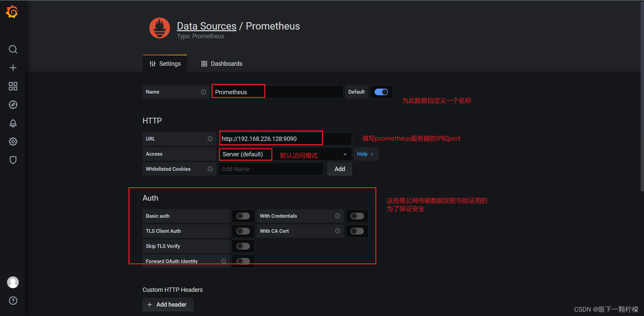Enable the TLS Client Auth switch
644x316 pixels.
click(243, 231)
